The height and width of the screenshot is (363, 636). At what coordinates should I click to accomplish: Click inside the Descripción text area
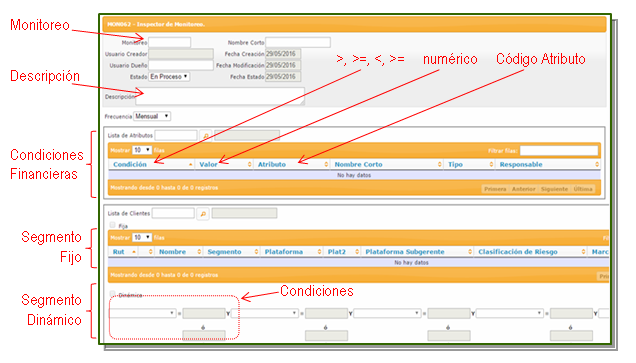coord(220,96)
